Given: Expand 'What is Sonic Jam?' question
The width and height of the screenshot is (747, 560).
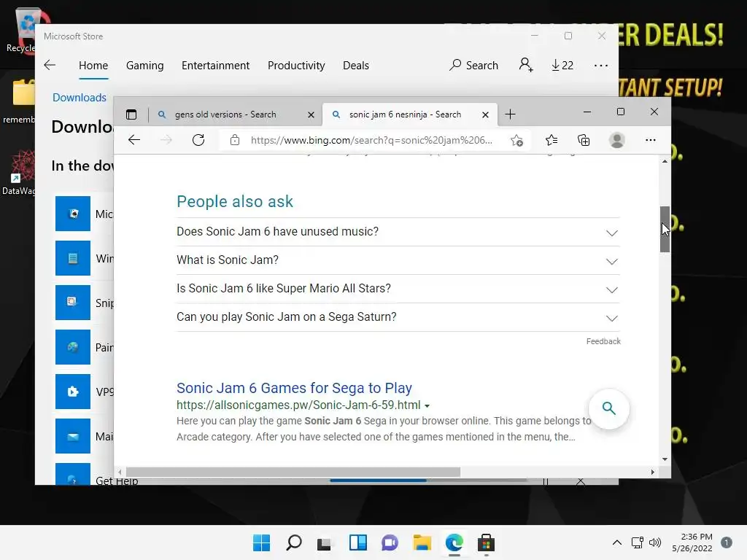Looking at the screenshot, I should pyautogui.click(x=398, y=260).
